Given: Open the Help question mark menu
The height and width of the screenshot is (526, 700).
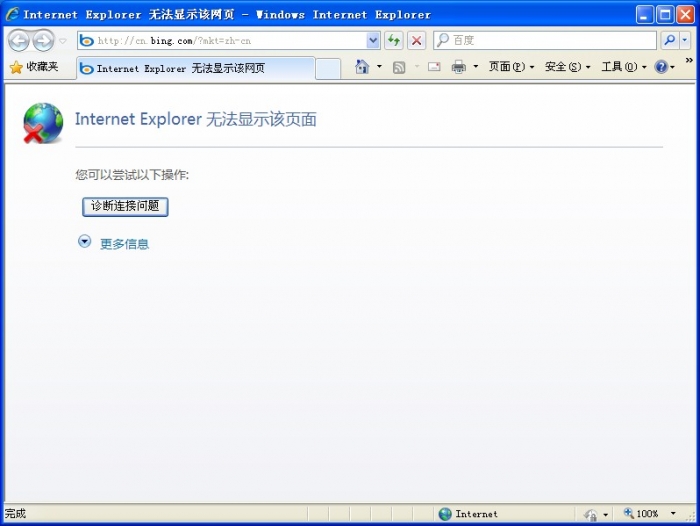Looking at the screenshot, I should tap(664, 67).
